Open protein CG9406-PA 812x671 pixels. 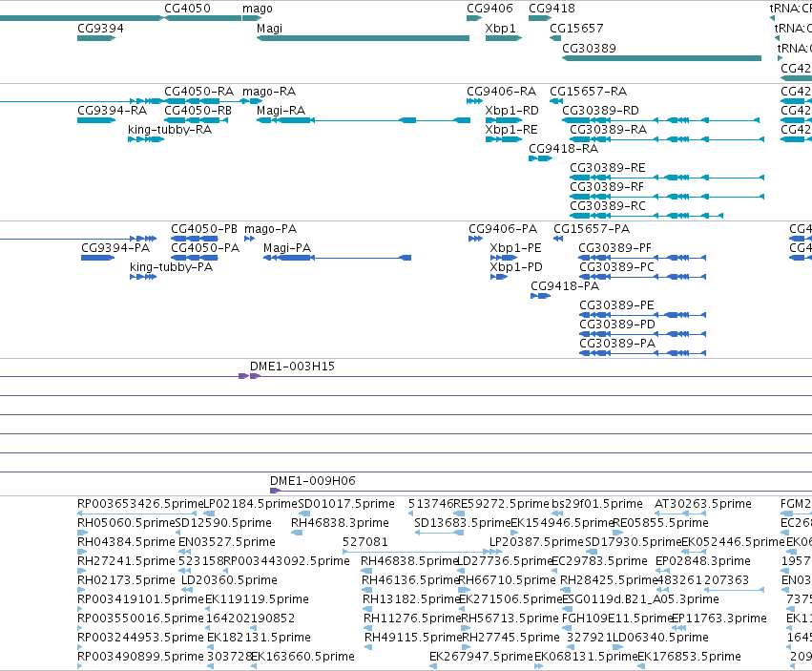tap(503, 229)
